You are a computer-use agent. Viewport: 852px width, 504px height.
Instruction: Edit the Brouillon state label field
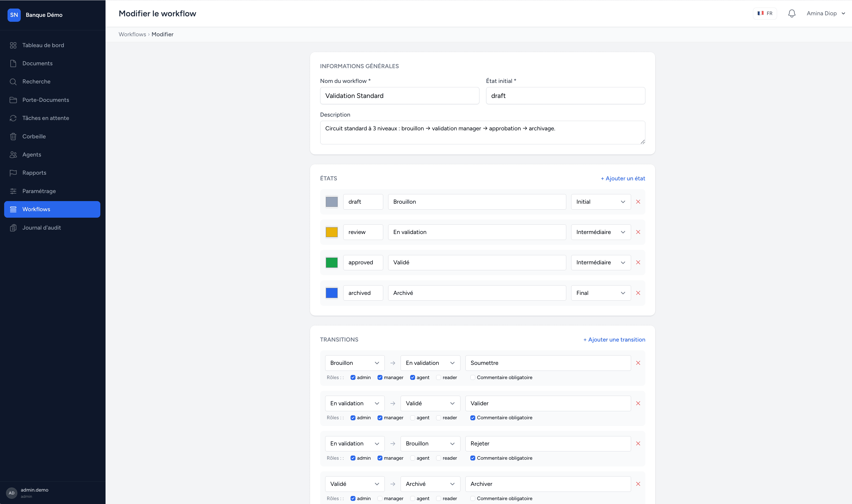click(477, 202)
